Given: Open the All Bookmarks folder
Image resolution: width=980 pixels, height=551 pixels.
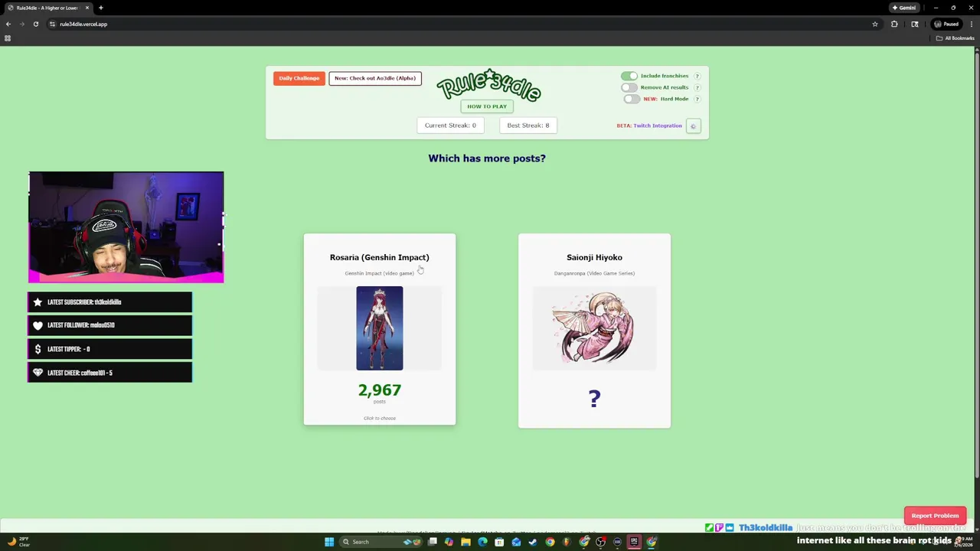Looking at the screenshot, I should pyautogui.click(x=955, y=38).
